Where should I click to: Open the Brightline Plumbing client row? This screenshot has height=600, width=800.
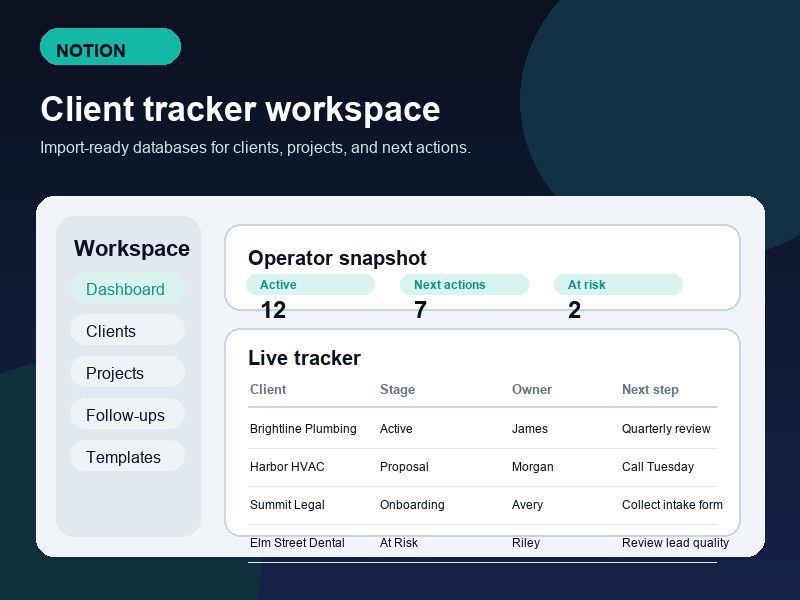pos(303,429)
